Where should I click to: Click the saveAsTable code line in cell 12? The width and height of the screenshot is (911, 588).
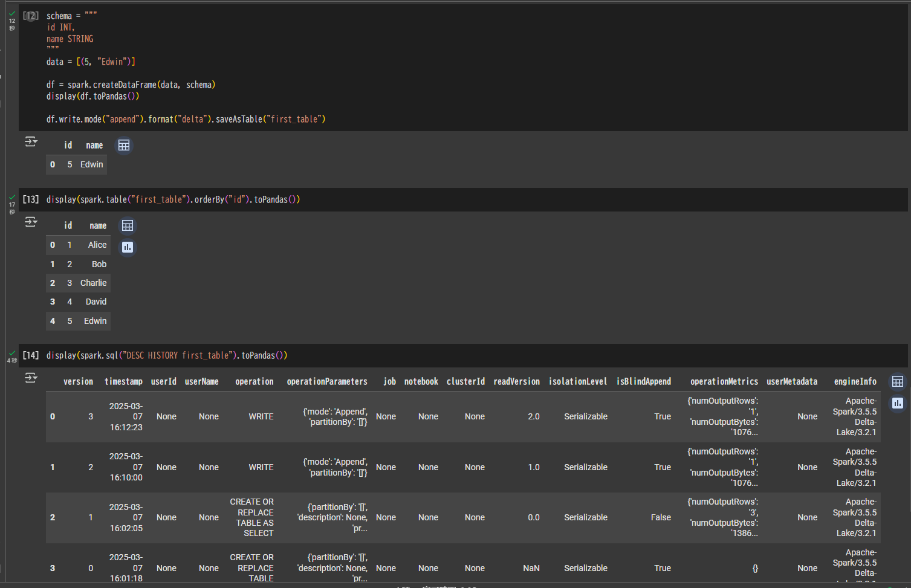186,120
